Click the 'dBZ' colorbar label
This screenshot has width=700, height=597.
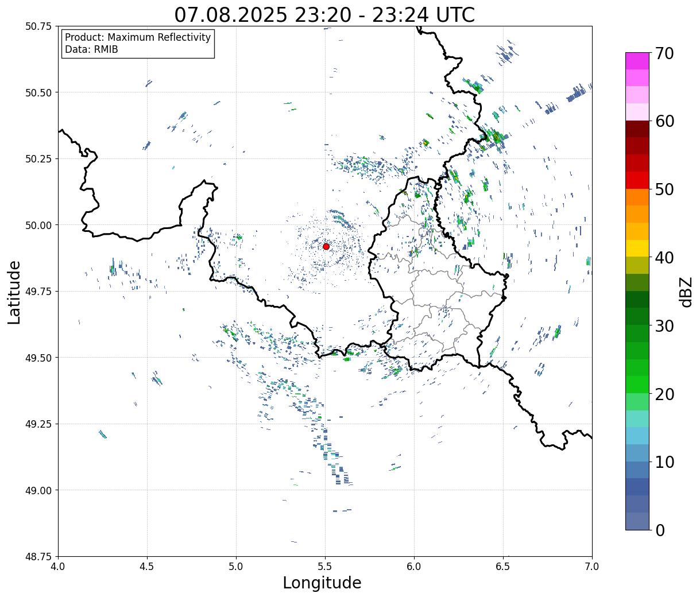[x=686, y=292]
